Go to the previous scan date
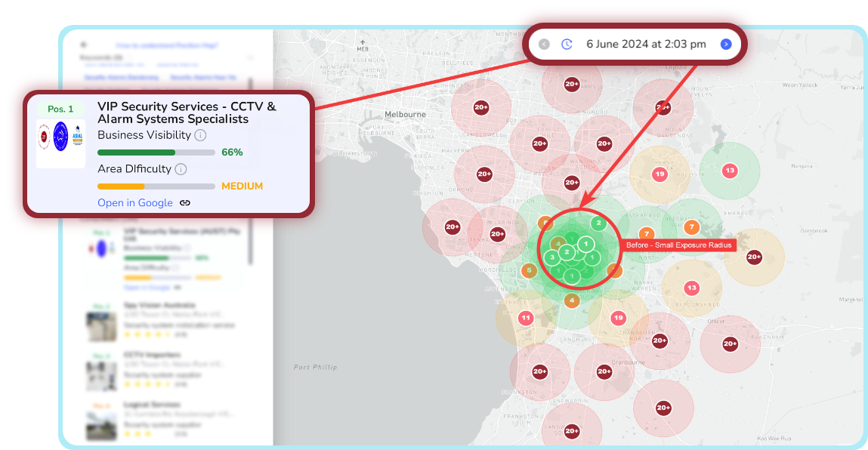Screen dimensions: 868x450 pos(544,45)
